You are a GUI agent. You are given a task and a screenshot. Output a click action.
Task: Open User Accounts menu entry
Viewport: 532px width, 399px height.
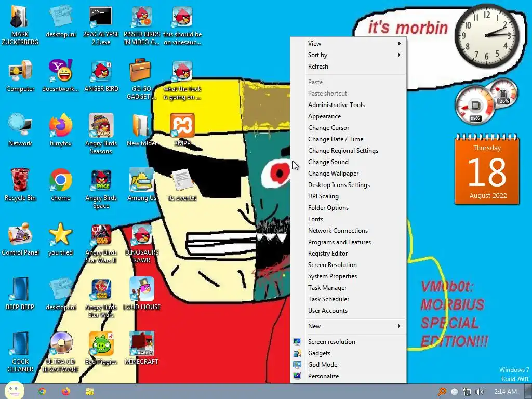pos(349,311)
